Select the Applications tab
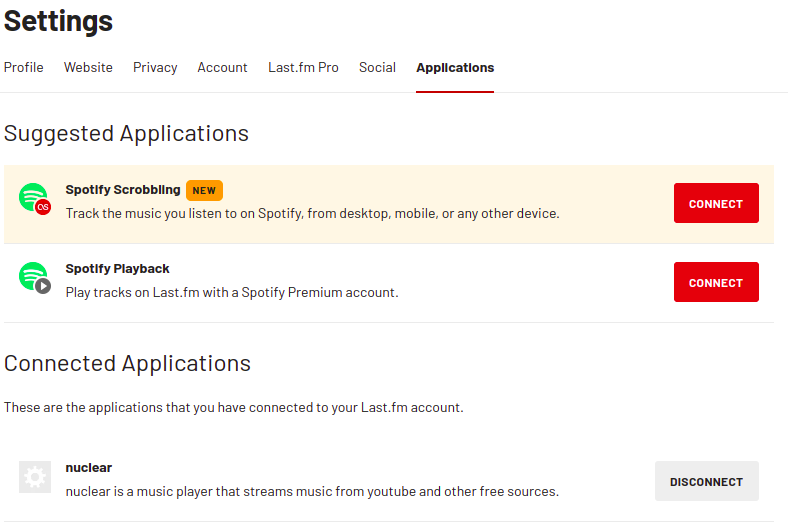 [x=455, y=67]
